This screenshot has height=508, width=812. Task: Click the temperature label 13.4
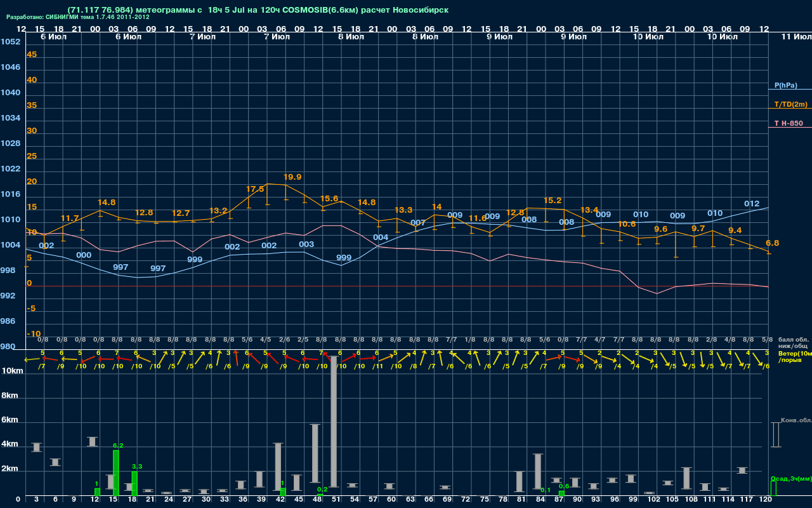coord(589,210)
